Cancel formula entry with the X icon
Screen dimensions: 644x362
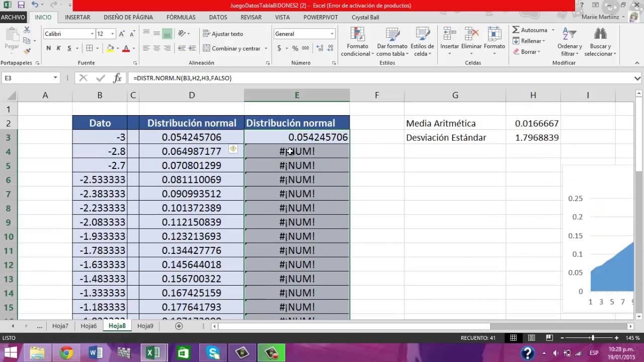point(84,78)
